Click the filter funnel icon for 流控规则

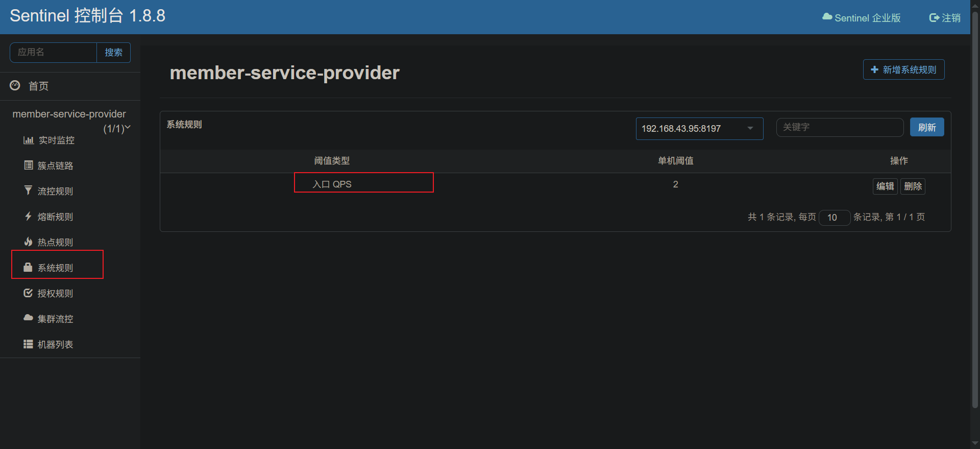pos(29,191)
